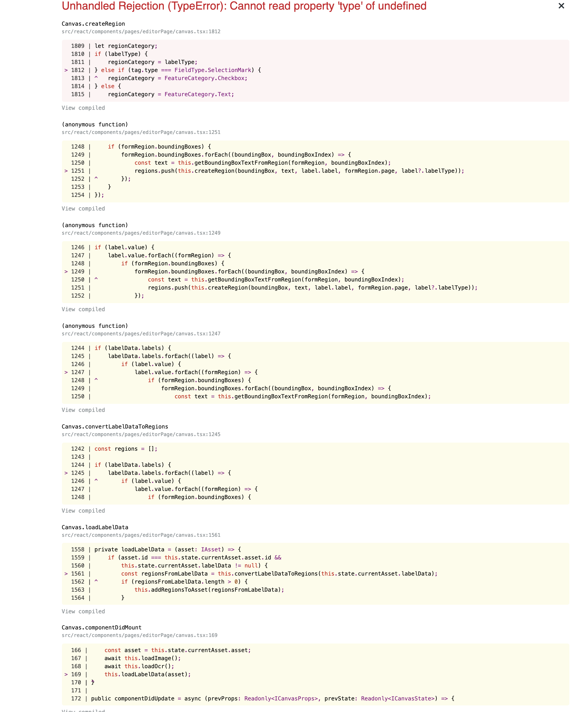Screen dimensions: 588x712
Task: Click "View compiled" under the third anonymous function
Action: (83, 410)
